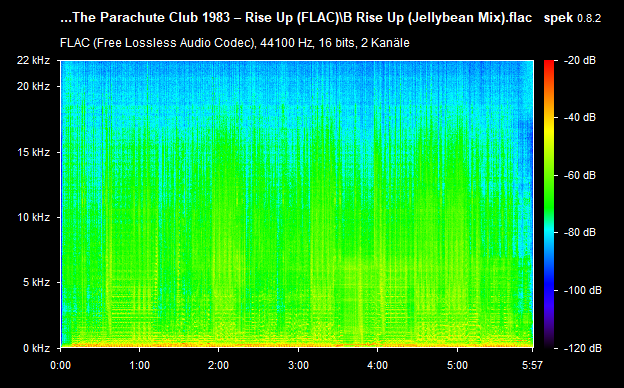Screen dimensions: 624x388
Task: Click the '-120 dB' scale label
Action: pyautogui.click(x=583, y=349)
